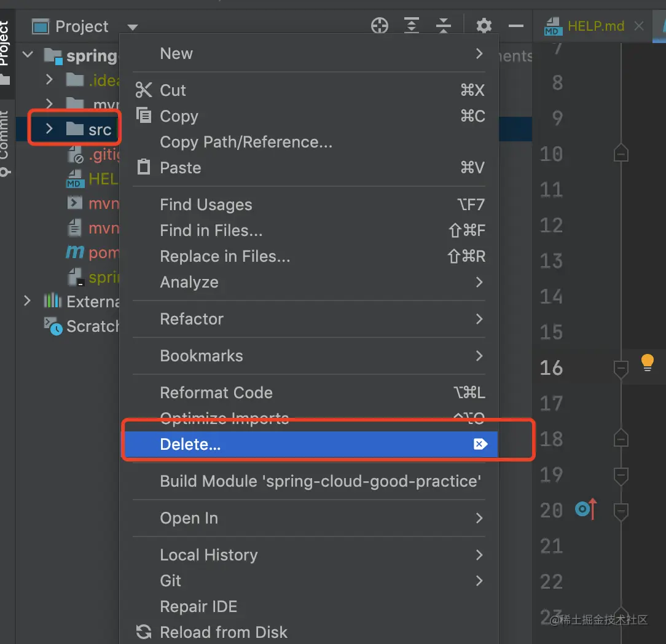
Task: Expand the src folder tree node
Action: click(x=50, y=129)
